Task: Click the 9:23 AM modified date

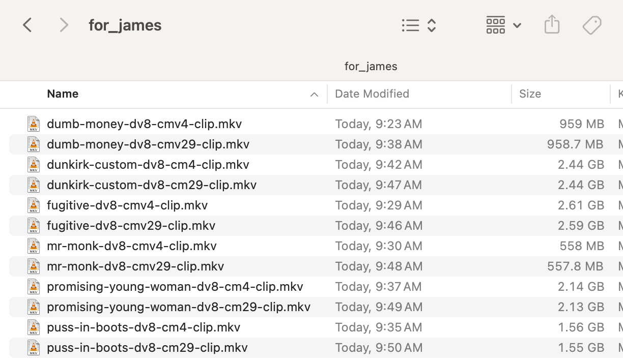Action: click(x=378, y=124)
